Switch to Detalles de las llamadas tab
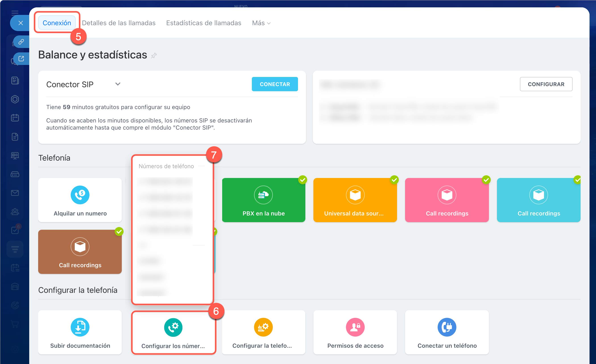Image resolution: width=596 pixels, height=364 pixels. (118, 23)
